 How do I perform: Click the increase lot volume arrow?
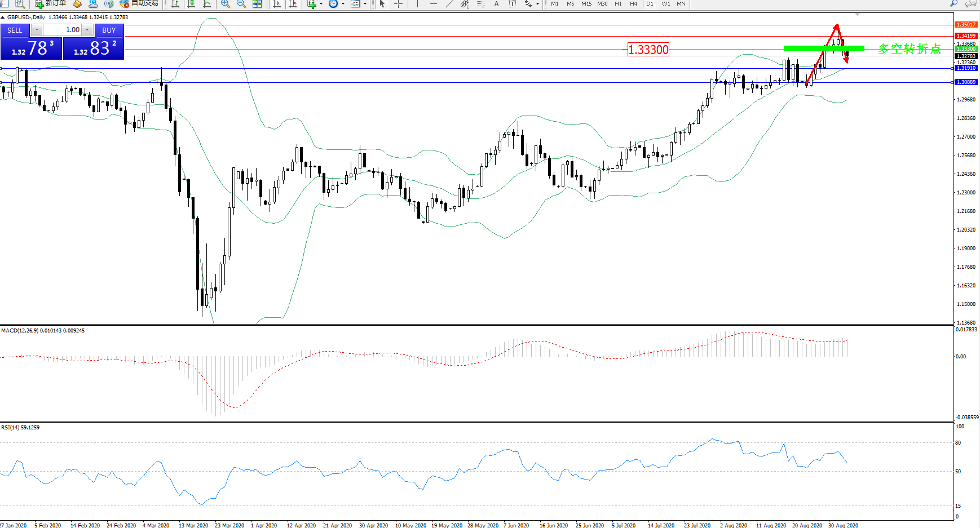[87, 30]
